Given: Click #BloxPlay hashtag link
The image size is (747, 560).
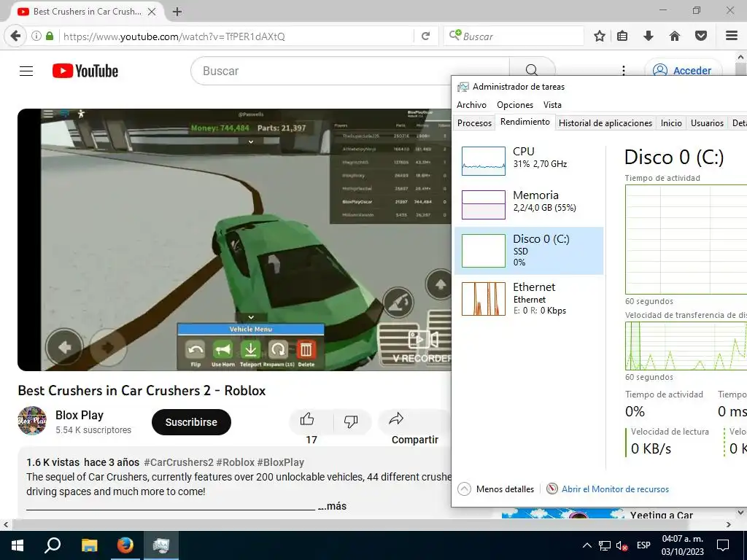Looking at the screenshot, I should tap(281, 462).
